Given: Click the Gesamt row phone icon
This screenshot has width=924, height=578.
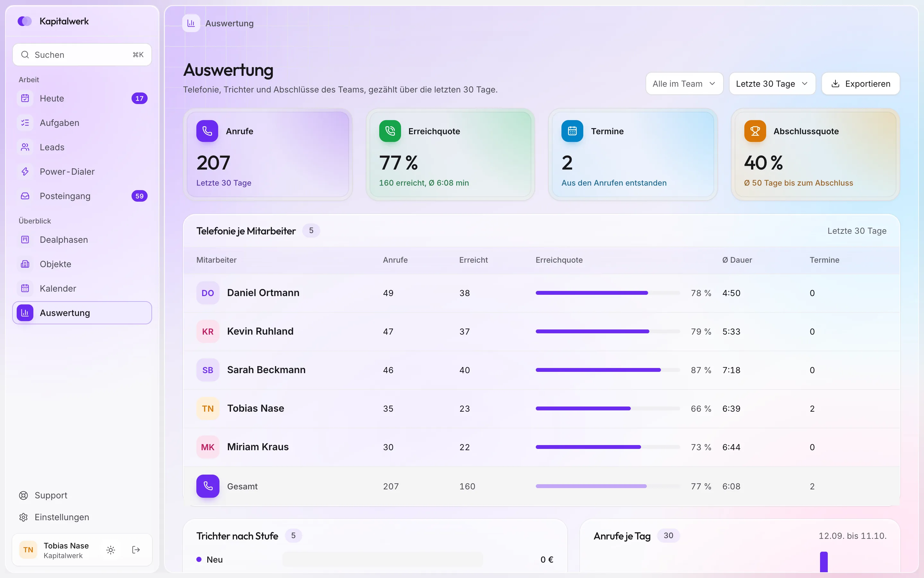Looking at the screenshot, I should tap(208, 486).
